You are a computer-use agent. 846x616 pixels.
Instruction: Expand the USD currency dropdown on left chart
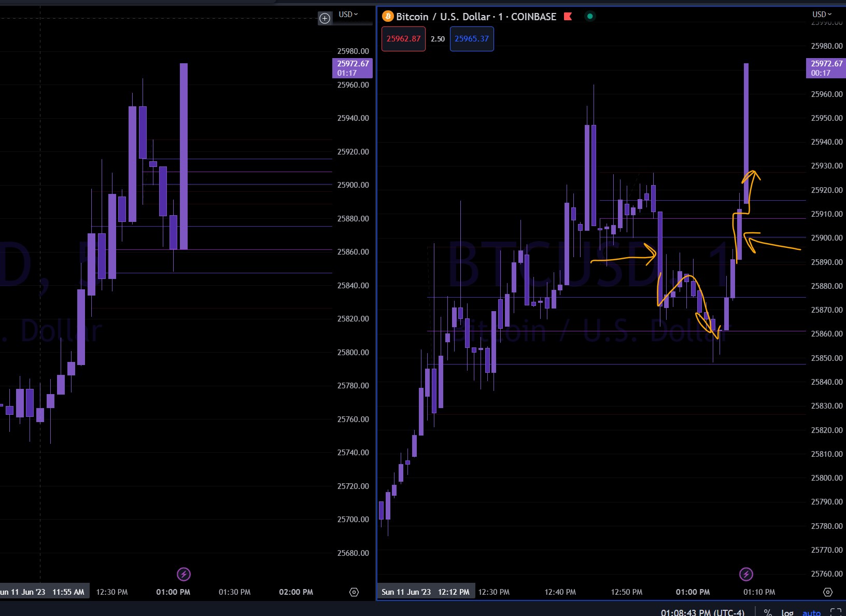(348, 15)
